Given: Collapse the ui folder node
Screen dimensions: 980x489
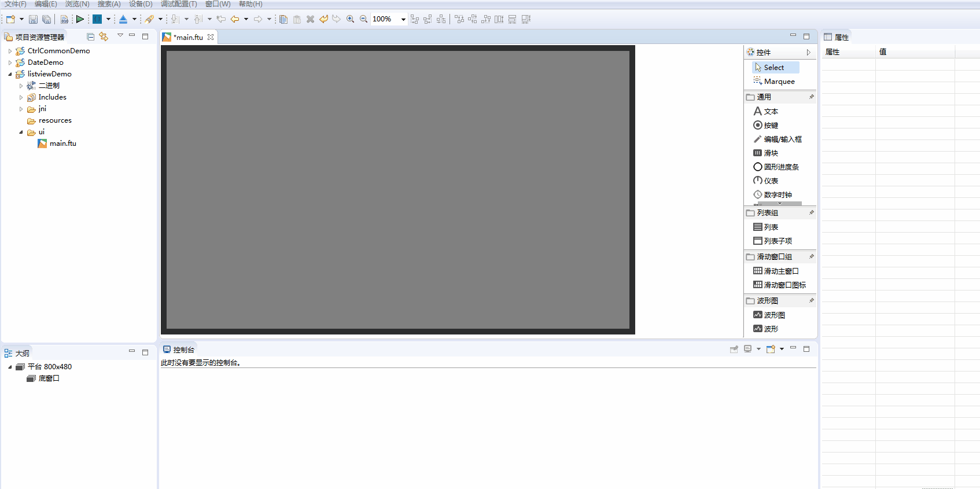Looking at the screenshot, I should click(21, 132).
